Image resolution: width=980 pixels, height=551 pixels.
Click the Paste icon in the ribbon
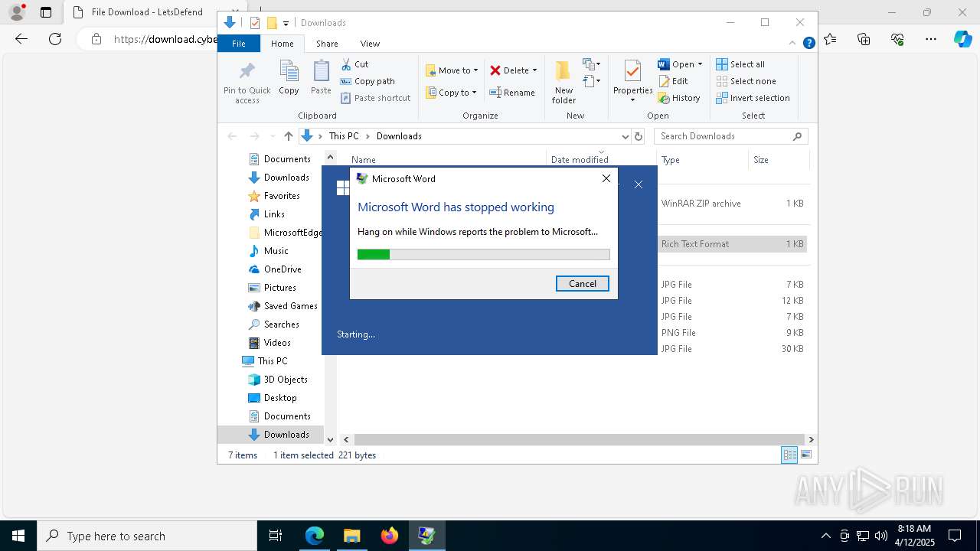pos(321,71)
